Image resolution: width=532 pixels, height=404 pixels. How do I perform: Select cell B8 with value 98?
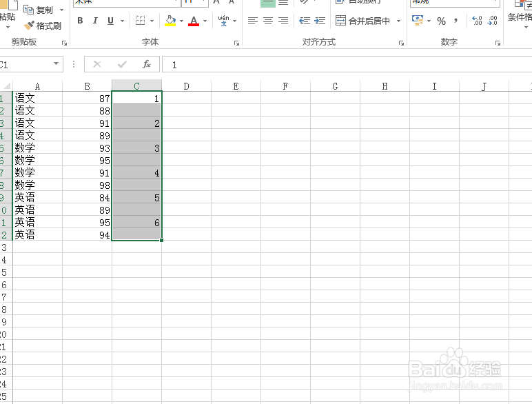(88, 185)
